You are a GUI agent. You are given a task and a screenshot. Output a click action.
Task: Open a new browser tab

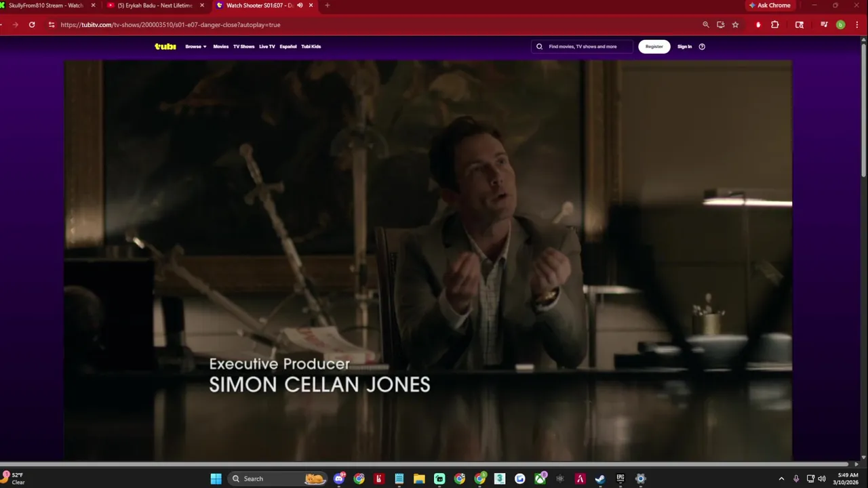click(x=327, y=5)
